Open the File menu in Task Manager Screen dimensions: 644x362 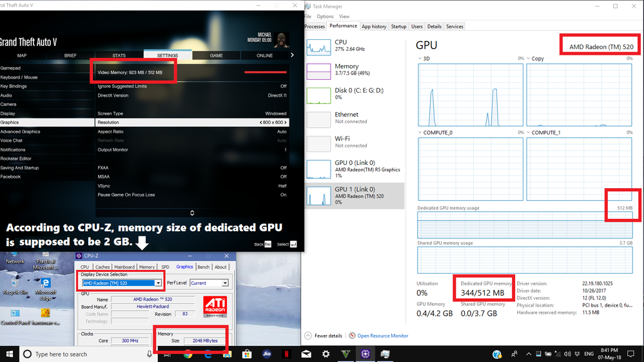(307, 16)
